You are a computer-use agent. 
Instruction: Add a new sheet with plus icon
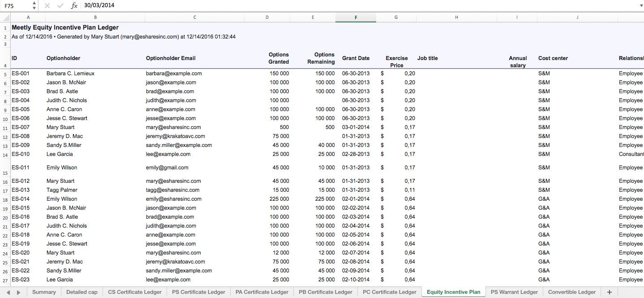pos(609,292)
